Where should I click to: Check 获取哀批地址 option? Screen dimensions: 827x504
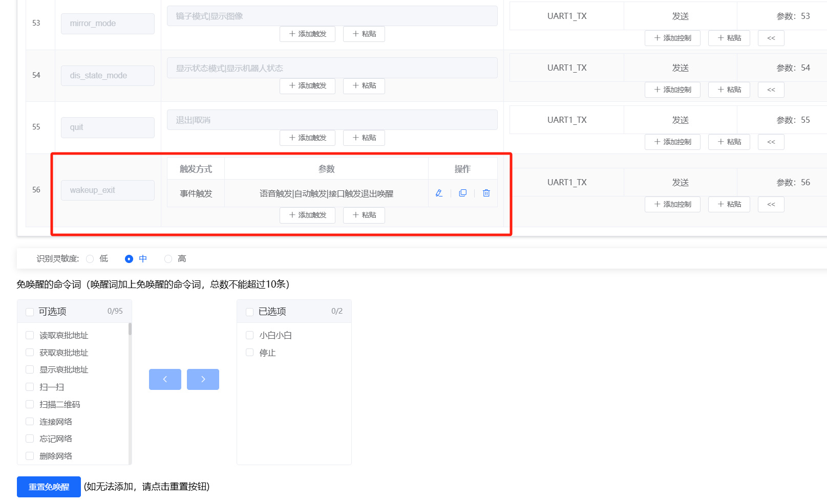[x=30, y=353]
